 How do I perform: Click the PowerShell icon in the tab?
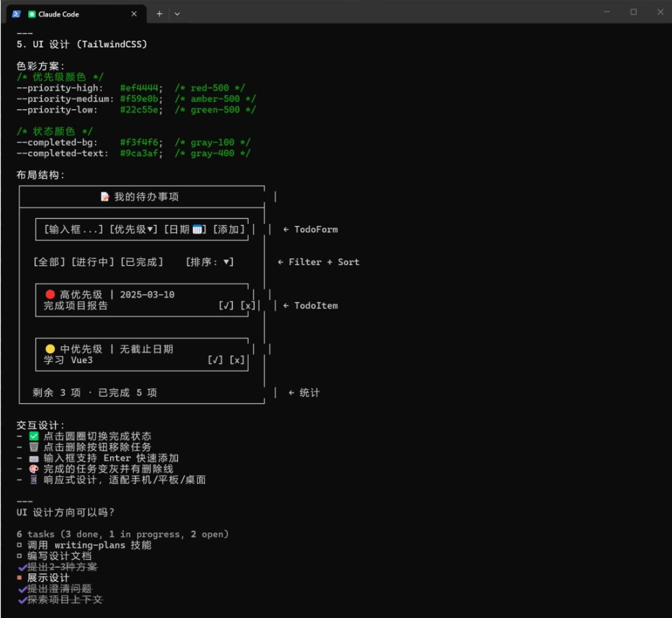click(x=16, y=14)
